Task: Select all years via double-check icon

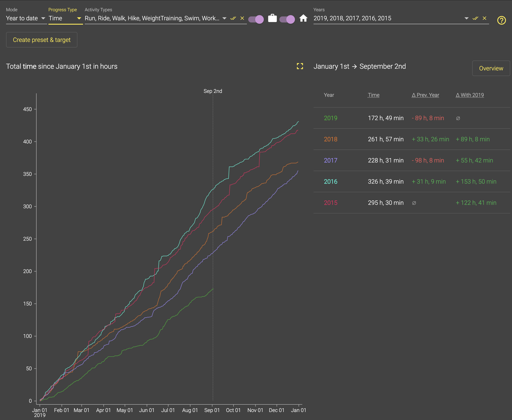Action: pos(475,18)
